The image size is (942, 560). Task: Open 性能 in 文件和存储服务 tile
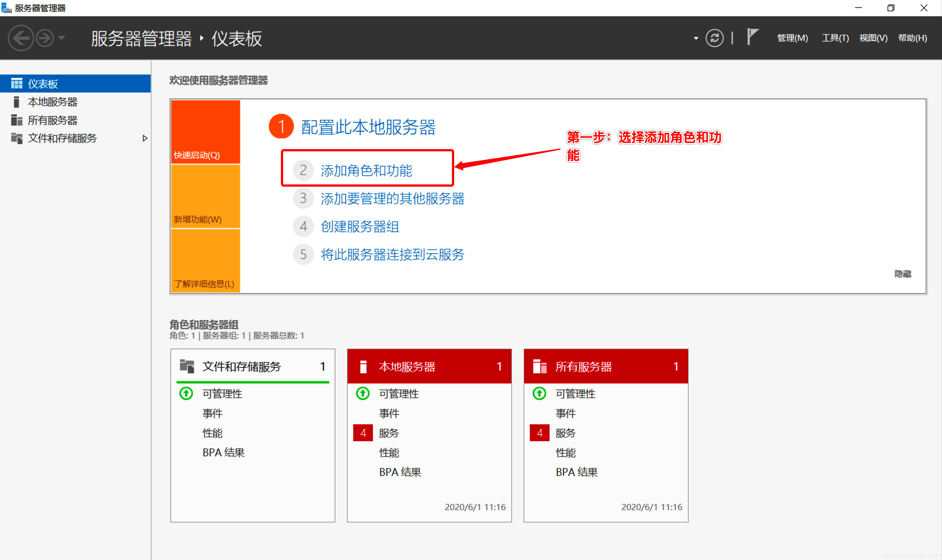tap(213, 433)
